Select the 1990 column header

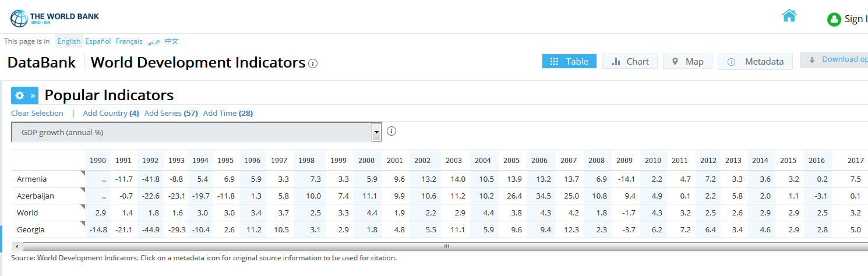point(98,160)
